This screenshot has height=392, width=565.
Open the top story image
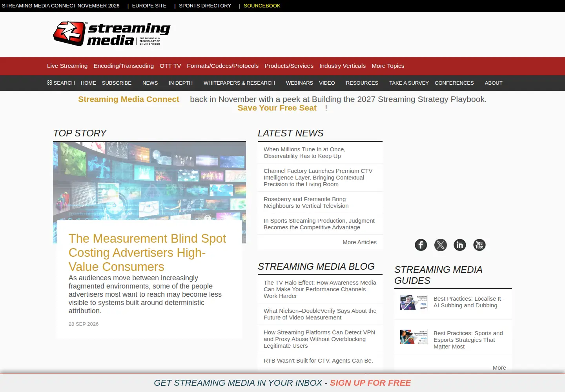pos(149,181)
